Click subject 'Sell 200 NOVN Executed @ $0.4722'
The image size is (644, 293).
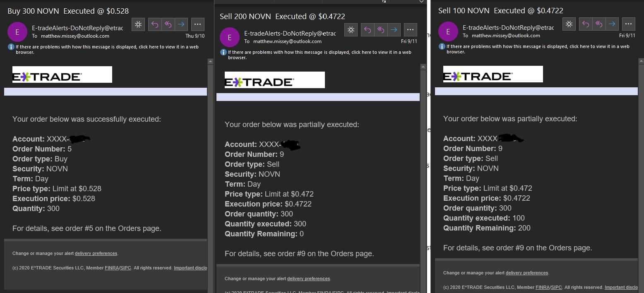pos(282,17)
